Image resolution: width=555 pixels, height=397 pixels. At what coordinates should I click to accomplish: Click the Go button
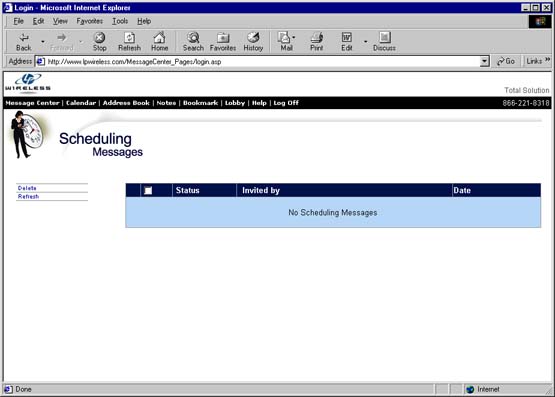(506, 61)
